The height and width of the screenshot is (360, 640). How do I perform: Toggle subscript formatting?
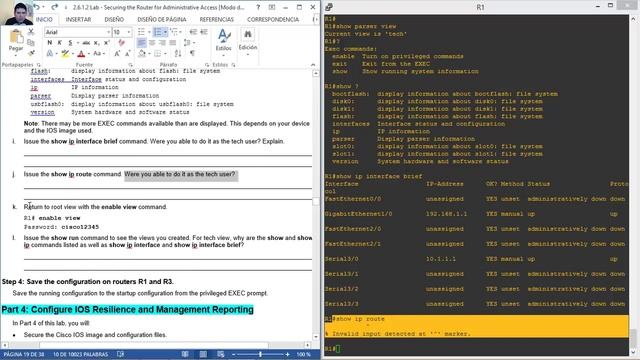96,42
